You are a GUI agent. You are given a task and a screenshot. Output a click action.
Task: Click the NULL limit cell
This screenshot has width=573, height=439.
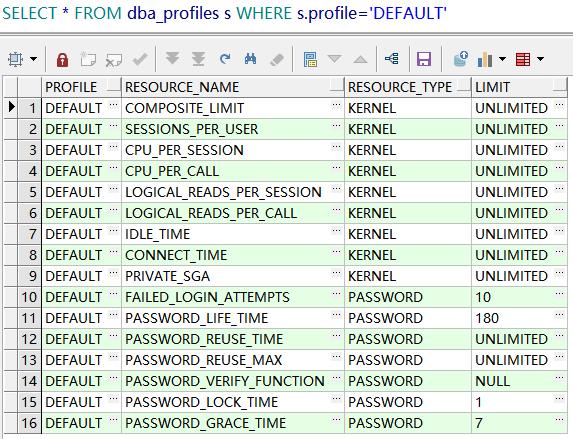pyautogui.click(x=519, y=381)
